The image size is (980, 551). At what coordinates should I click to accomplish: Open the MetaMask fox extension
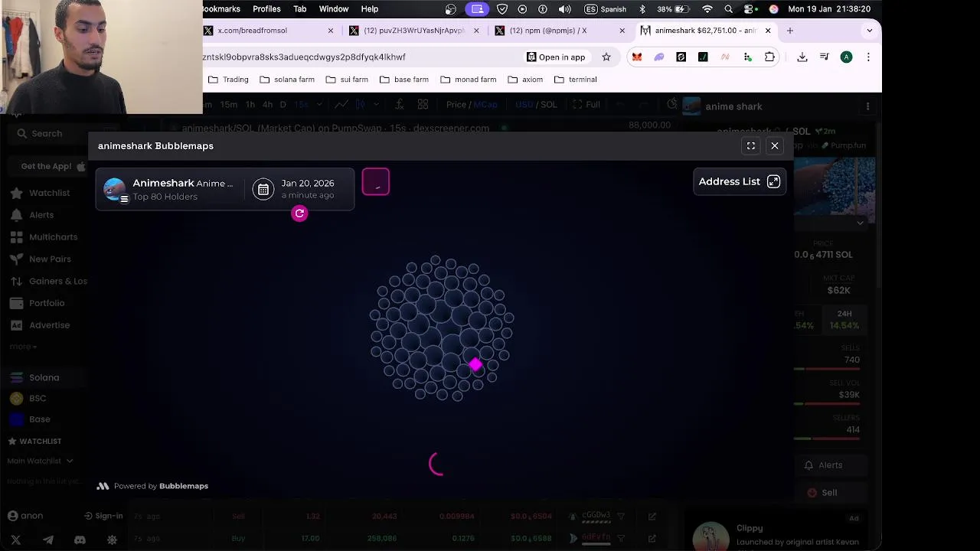637,57
